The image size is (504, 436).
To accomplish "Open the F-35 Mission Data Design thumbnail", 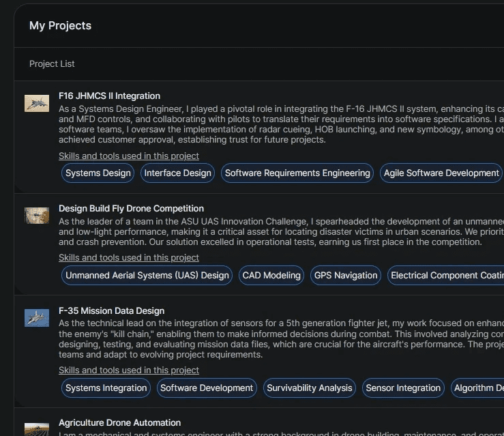I will pyautogui.click(x=37, y=318).
